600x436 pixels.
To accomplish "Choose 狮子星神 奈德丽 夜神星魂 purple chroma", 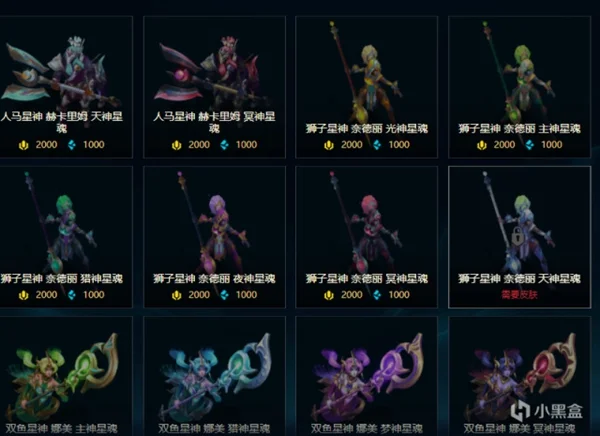I will pyautogui.click(x=214, y=237).
